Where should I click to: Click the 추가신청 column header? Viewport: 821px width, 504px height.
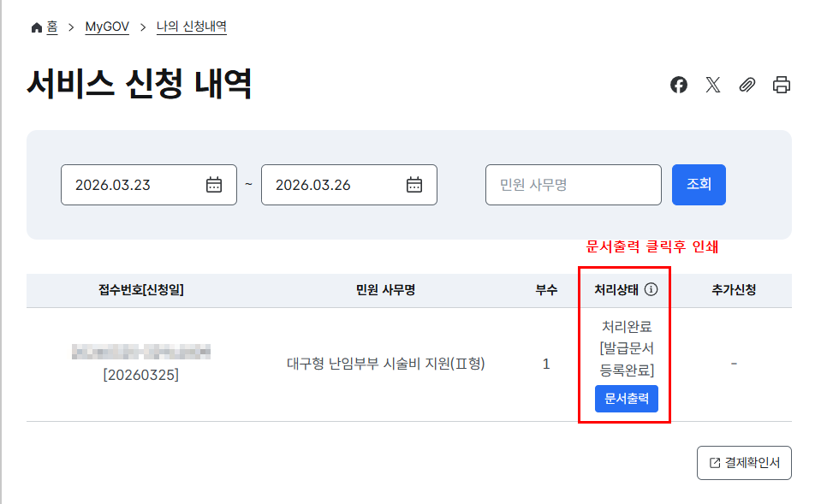[733, 289]
